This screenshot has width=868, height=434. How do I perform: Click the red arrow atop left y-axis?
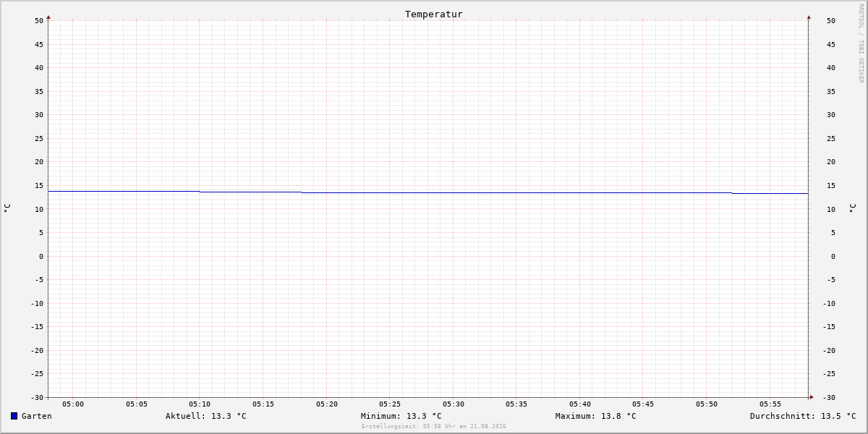pyautogui.click(x=48, y=17)
